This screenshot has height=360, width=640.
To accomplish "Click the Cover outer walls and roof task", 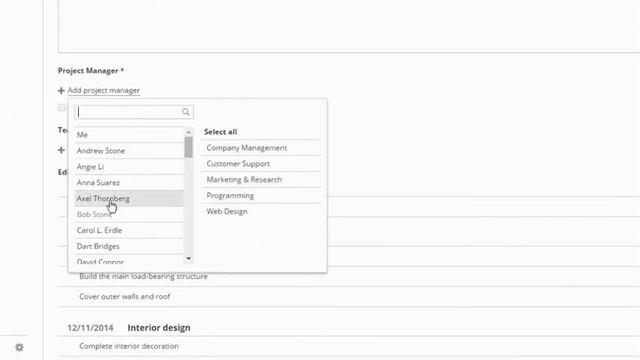I will pos(124,296).
